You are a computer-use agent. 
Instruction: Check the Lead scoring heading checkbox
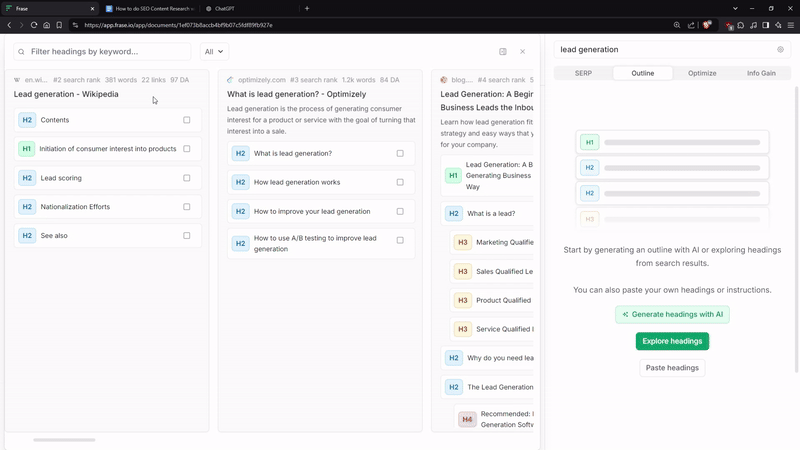coord(187,178)
